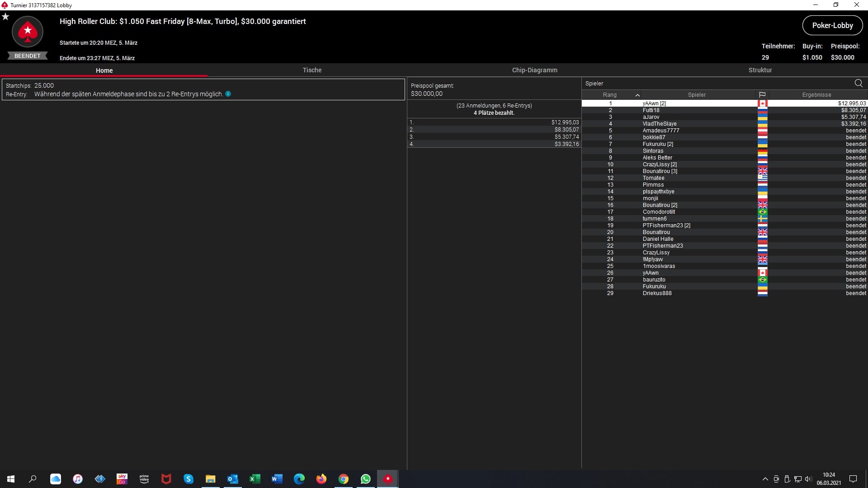Click the player search magnifier icon
Screen dimensions: 868x488
click(859, 83)
